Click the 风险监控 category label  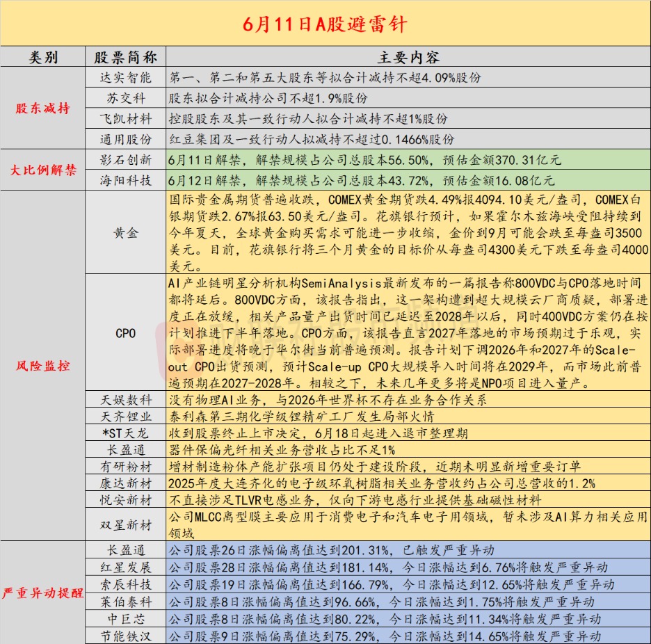(42, 365)
